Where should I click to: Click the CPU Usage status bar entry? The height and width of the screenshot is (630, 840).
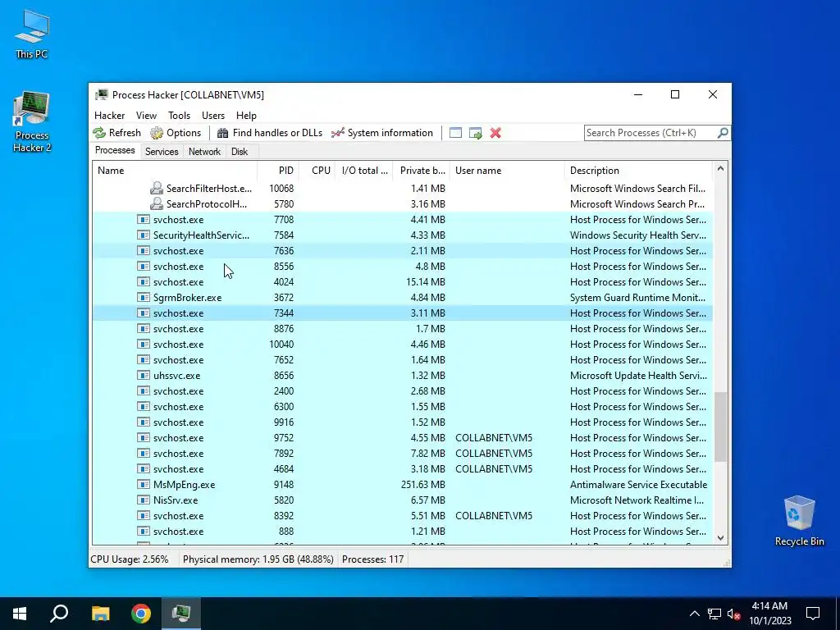(x=129, y=559)
